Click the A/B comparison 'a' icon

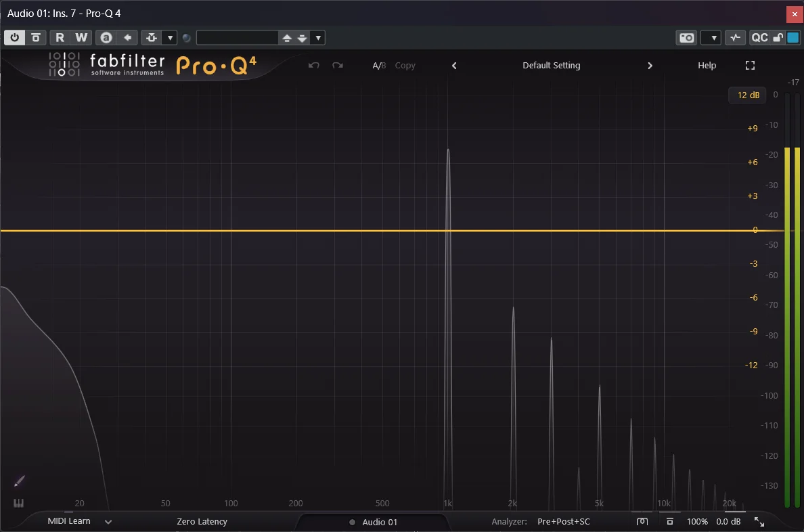pyautogui.click(x=106, y=37)
